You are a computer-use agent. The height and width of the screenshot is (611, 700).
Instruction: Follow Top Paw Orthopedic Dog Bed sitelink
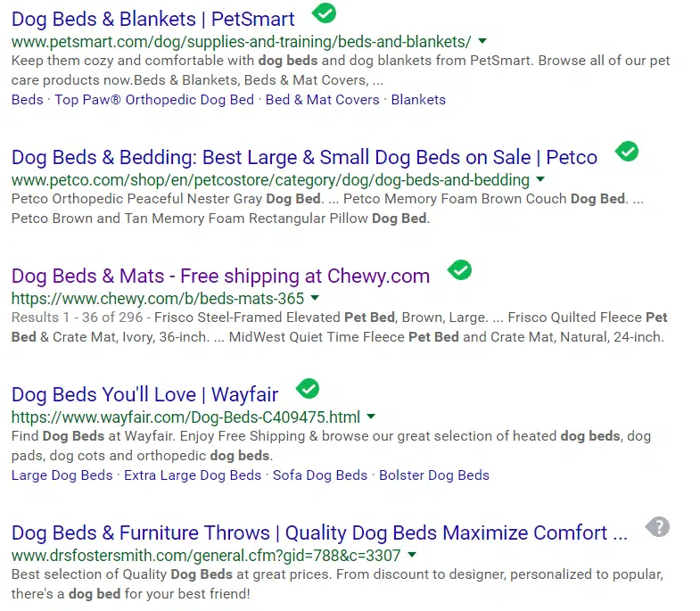[154, 100]
